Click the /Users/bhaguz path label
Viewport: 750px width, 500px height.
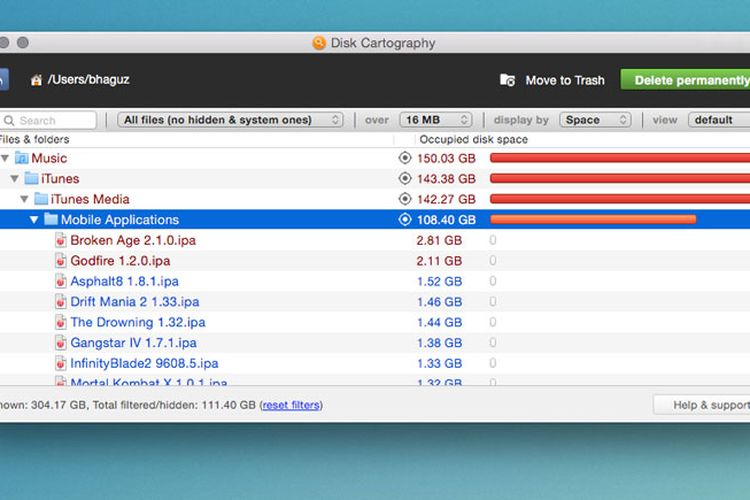pyautogui.click(x=88, y=79)
